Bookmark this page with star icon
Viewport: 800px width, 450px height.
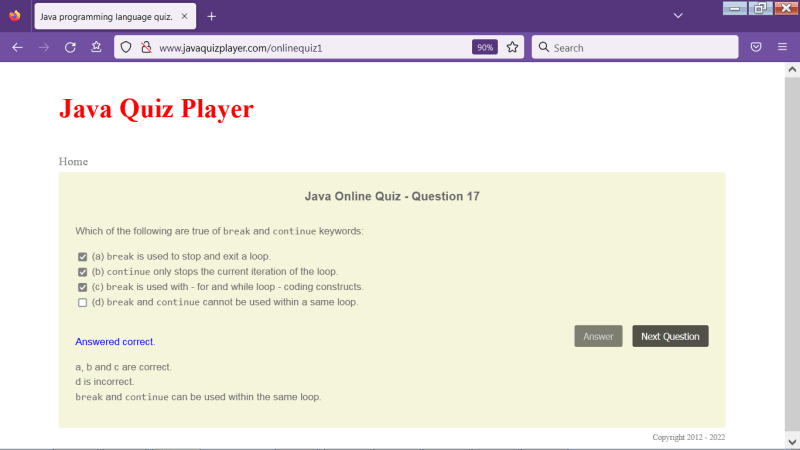(512, 47)
